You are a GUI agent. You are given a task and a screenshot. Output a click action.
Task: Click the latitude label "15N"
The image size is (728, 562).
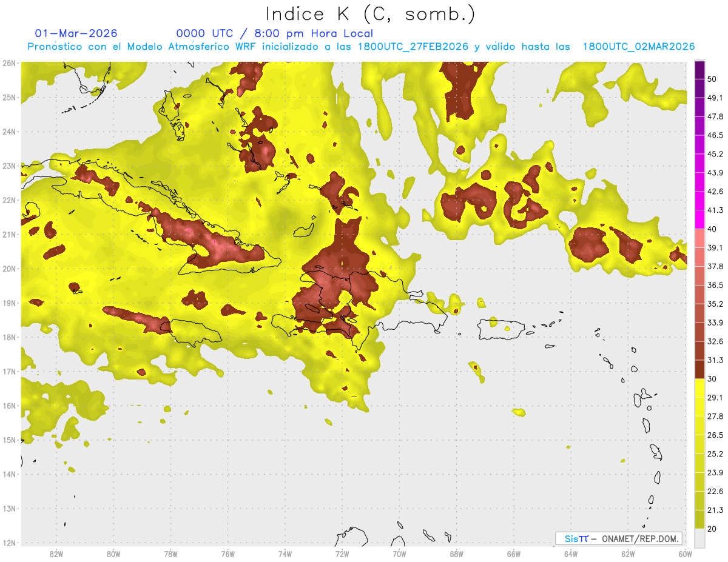click(9, 440)
